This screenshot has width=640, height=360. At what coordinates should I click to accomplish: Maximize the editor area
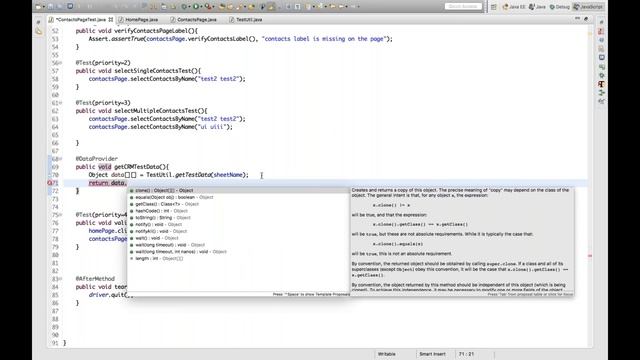[x=586, y=19]
